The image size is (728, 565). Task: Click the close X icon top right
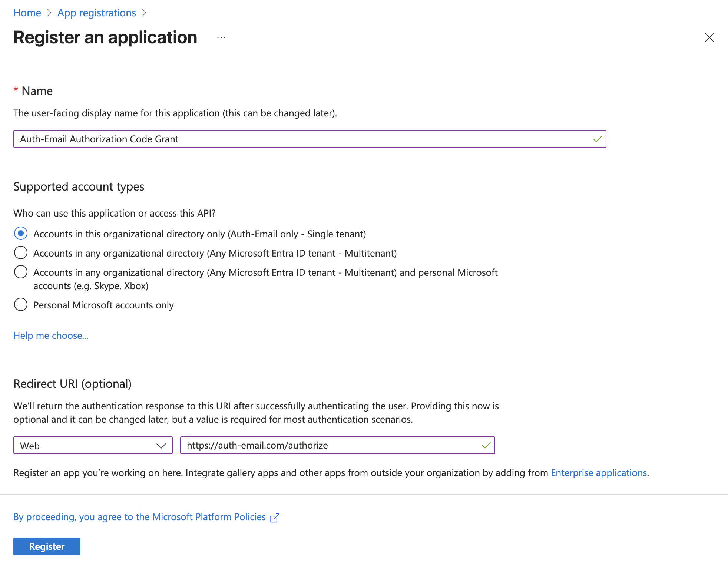coord(709,37)
